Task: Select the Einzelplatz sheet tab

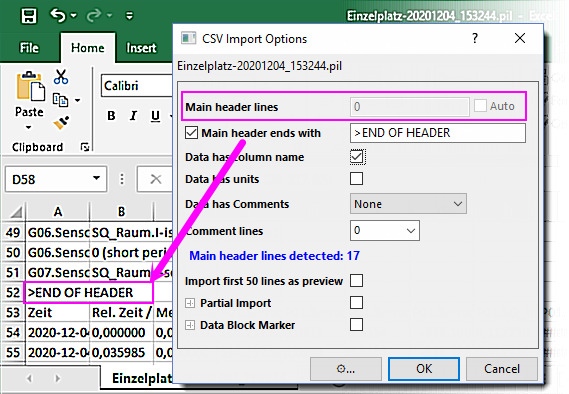Action: [x=142, y=378]
